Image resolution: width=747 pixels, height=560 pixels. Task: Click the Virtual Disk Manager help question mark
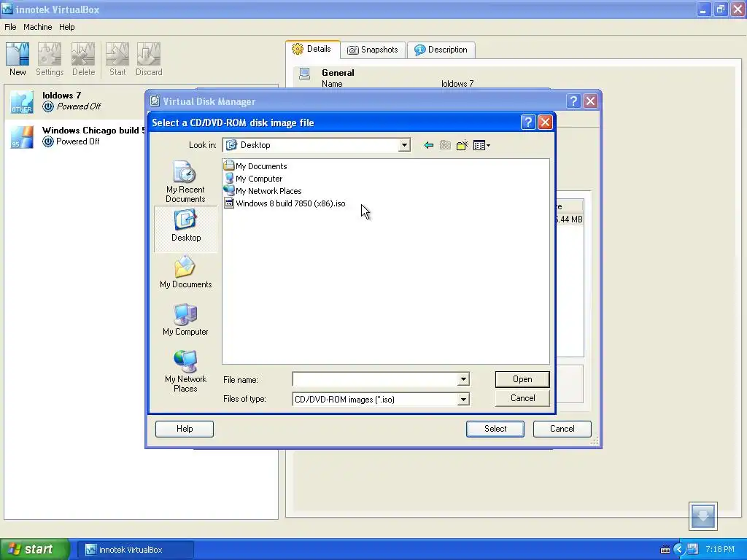click(x=573, y=101)
